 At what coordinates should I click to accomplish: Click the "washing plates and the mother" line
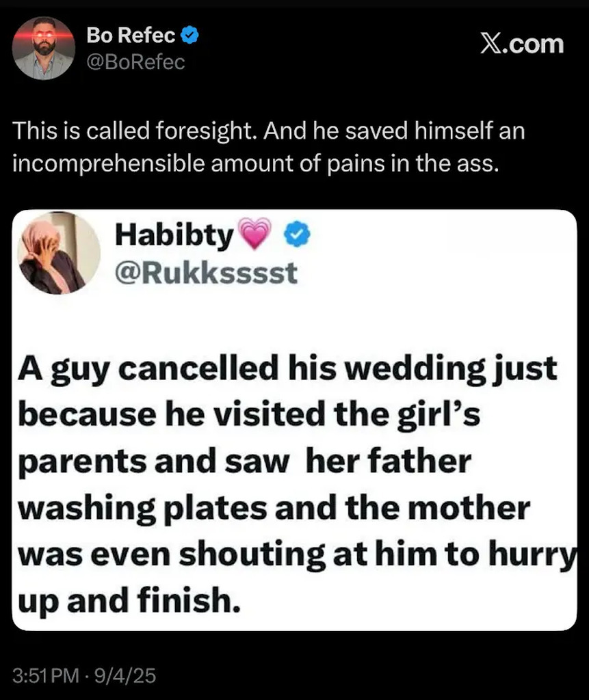[x=274, y=508]
